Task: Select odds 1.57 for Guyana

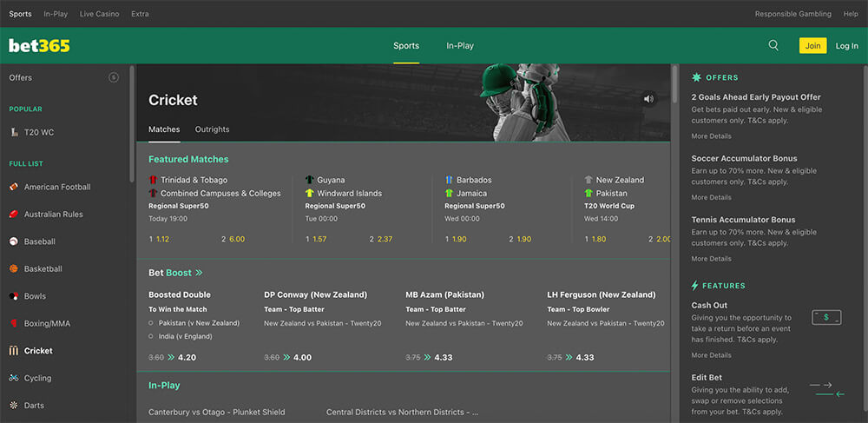Action: click(x=319, y=239)
